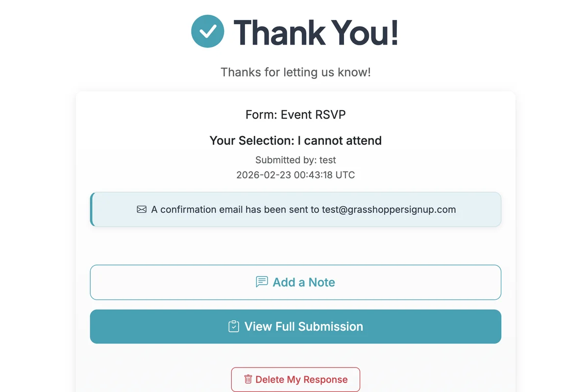588x392 pixels.
Task: Click the trash can icon beside Delete My Response
Action: point(248,379)
